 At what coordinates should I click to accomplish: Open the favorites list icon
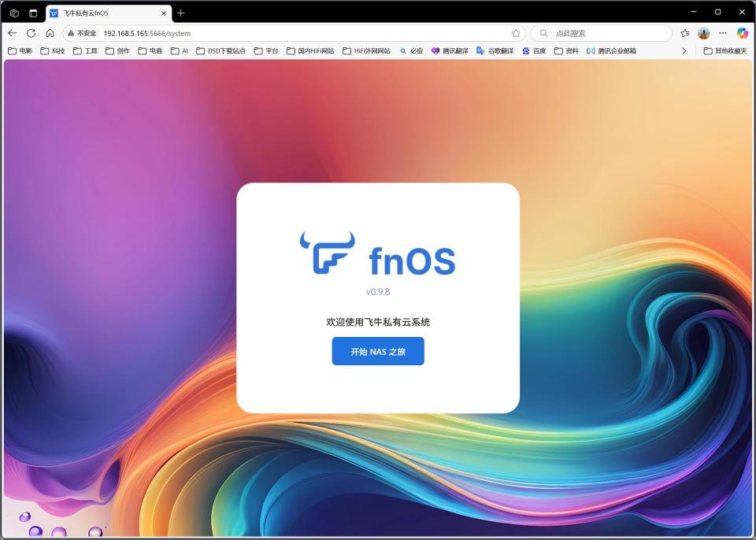coord(685,33)
